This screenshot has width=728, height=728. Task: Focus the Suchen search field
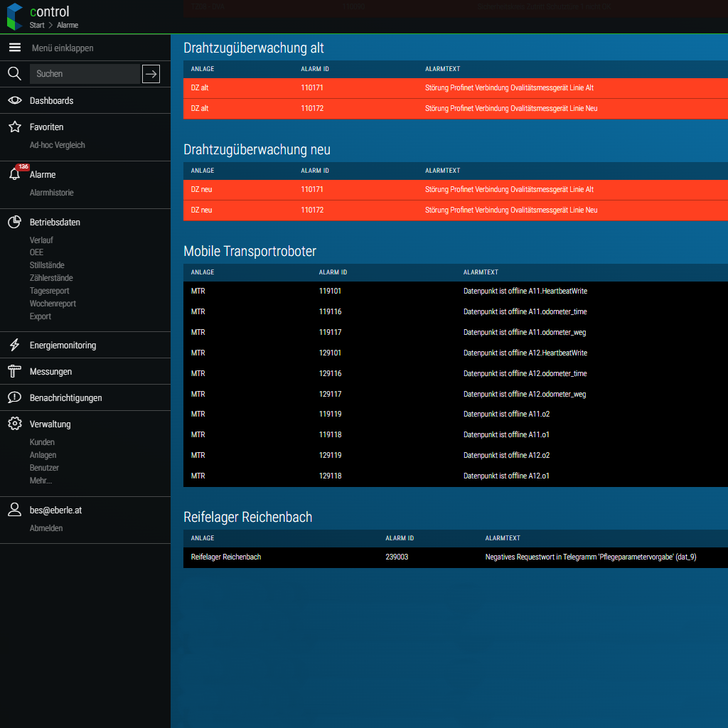point(85,74)
